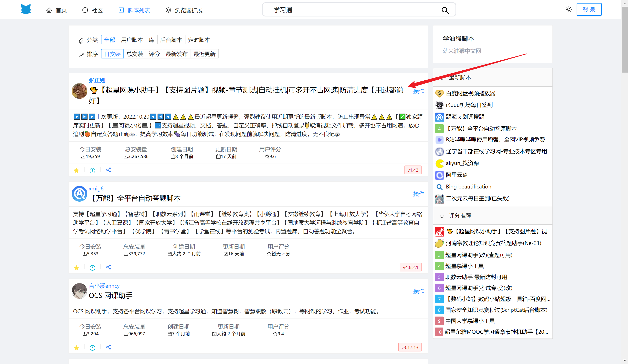
Task: Click the home icon next to 首页
Action: tap(49, 10)
